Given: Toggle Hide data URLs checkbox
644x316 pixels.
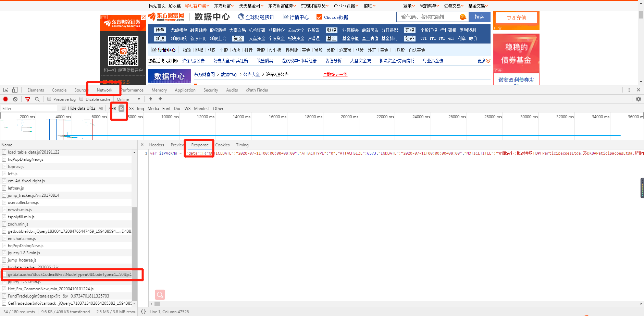Looking at the screenshot, I should tap(64, 108).
